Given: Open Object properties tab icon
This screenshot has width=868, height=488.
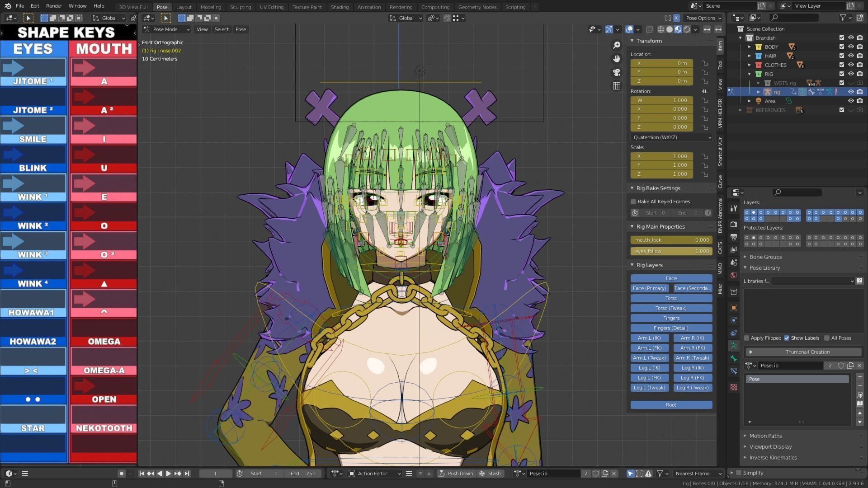Looking at the screenshot, I should [x=733, y=308].
